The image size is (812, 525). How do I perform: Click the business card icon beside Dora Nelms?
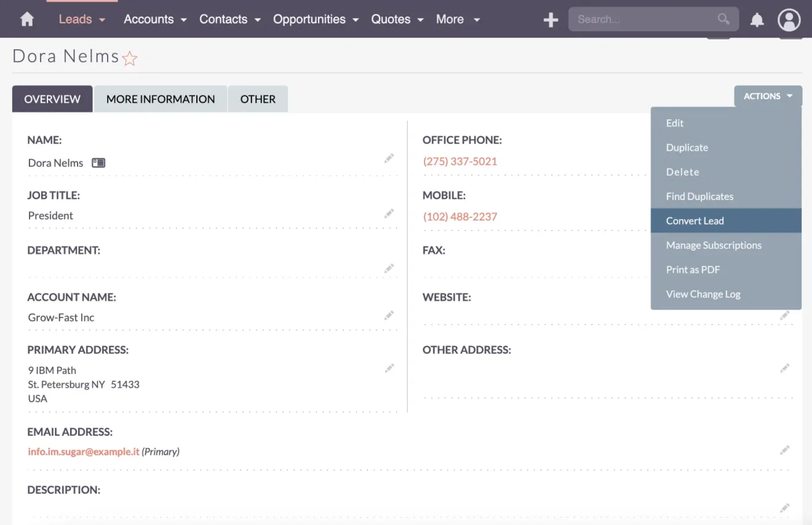(98, 162)
